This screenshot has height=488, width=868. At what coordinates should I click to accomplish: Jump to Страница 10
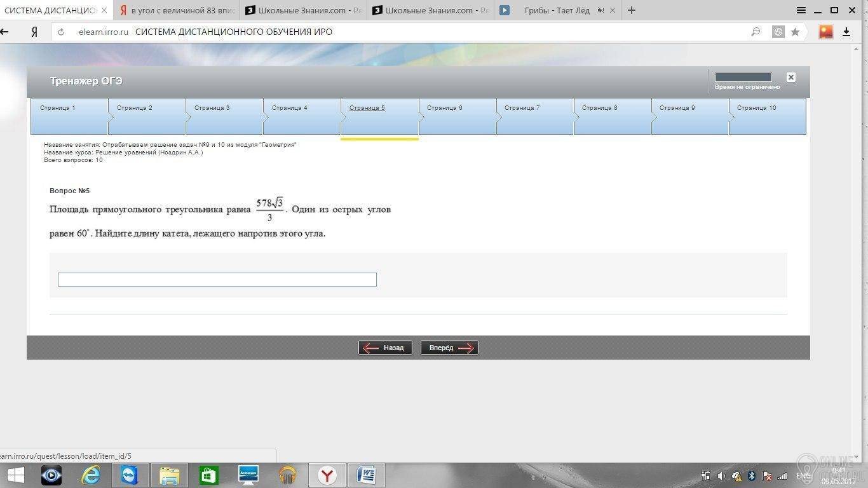[768, 116]
